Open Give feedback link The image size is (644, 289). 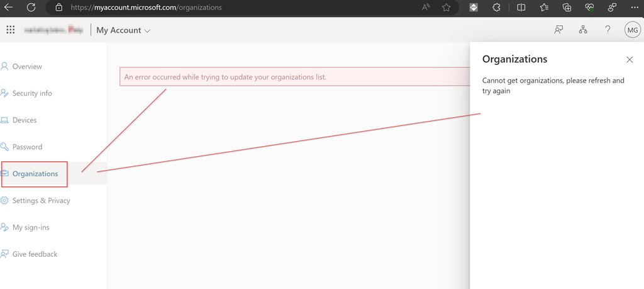click(35, 254)
